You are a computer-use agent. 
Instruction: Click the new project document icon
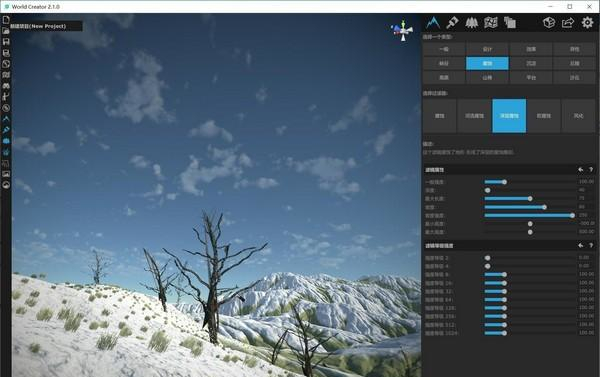click(6, 20)
